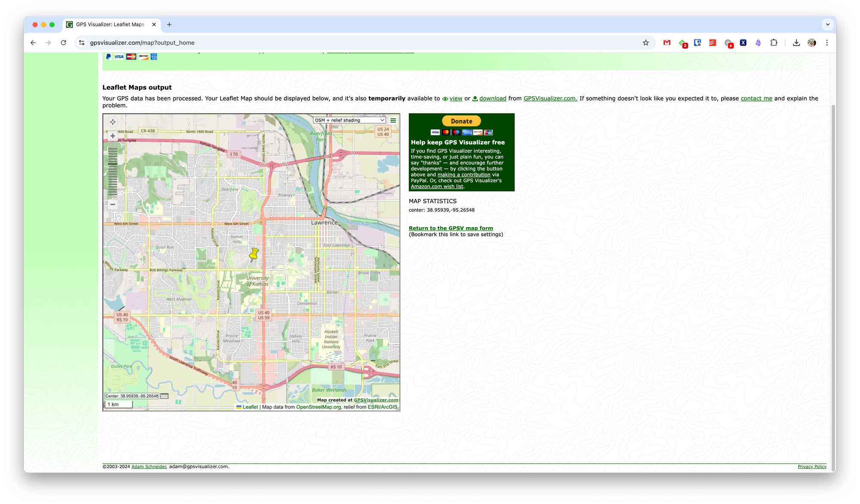Open Return to the GPSV map form link
The image size is (860, 504).
451,228
